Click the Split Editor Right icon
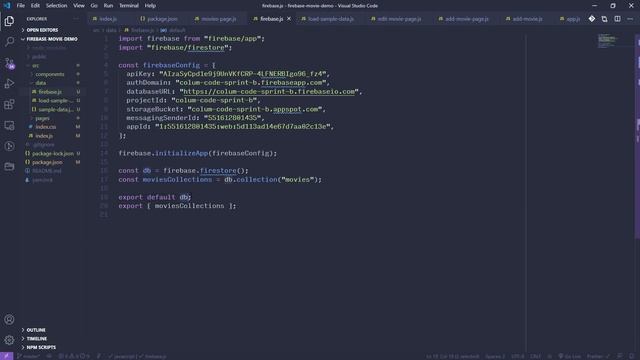 [x=617, y=19]
